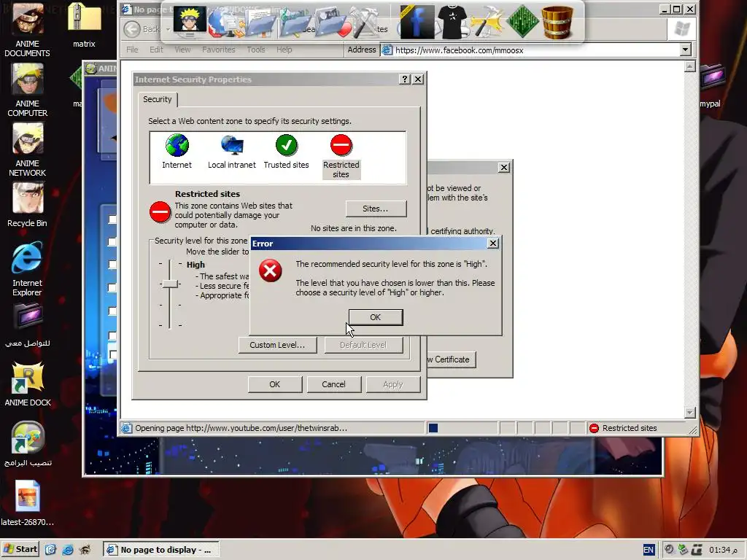The height and width of the screenshot is (560, 747).
Task: Click the Apply button in Security Properties
Action: (x=393, y=384)
